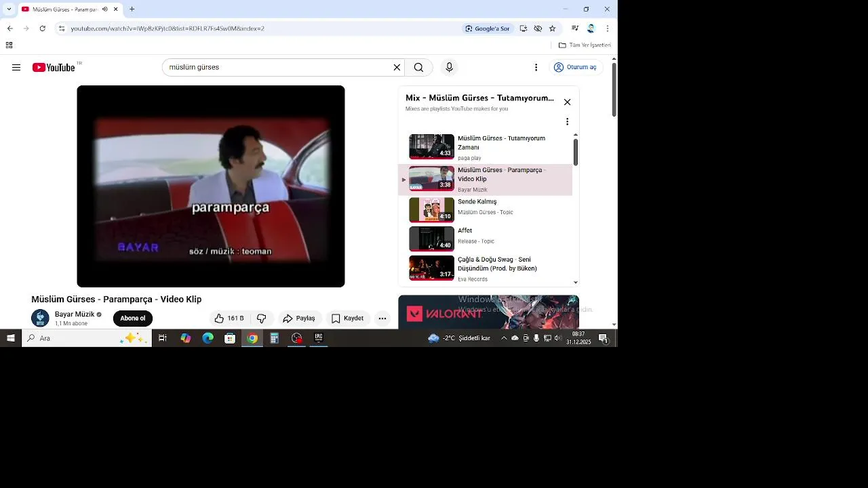Go to the YouTube home logo
The height and width of the screenshot is (488, 868).
(54, 67)
